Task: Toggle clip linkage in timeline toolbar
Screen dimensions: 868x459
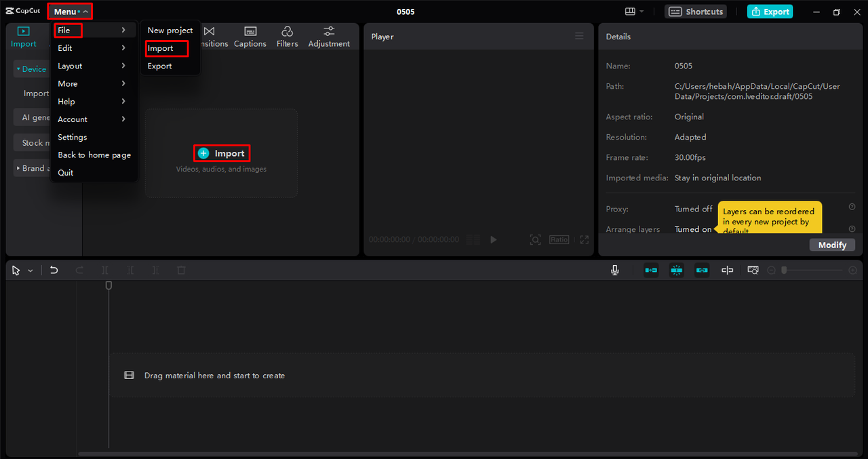Action: 702,270
